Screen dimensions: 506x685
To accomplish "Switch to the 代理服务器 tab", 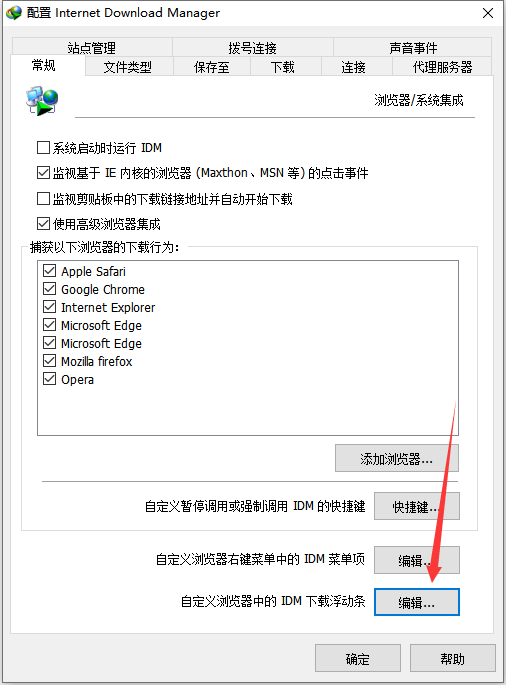I will pyautogui.click(x=442, y=66).
